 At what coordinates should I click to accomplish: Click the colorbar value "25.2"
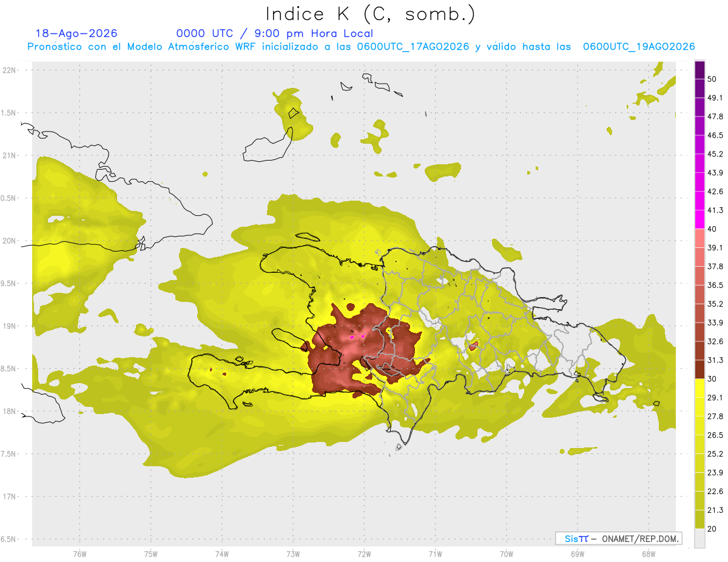(715, 454)
